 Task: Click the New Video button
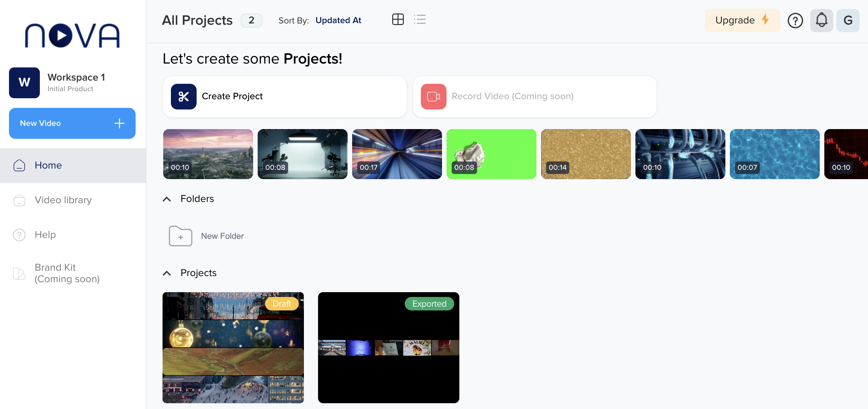point(72,123)
